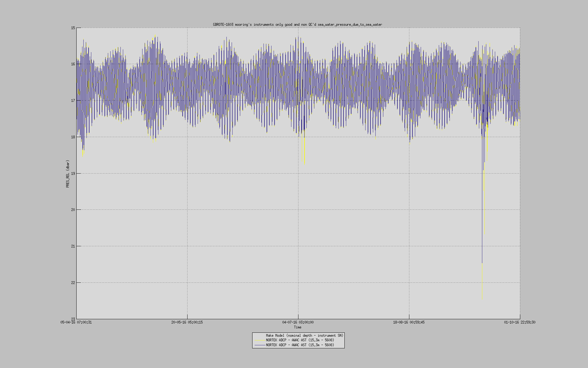Select the y-axis tick labeled 23
This screenshot has width=588, height=368.
tap(73, 320)
